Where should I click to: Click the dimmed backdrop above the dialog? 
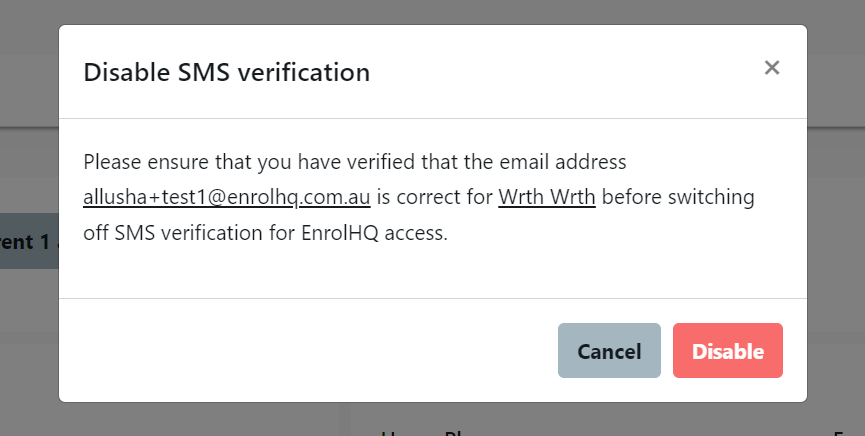point(432,11)
